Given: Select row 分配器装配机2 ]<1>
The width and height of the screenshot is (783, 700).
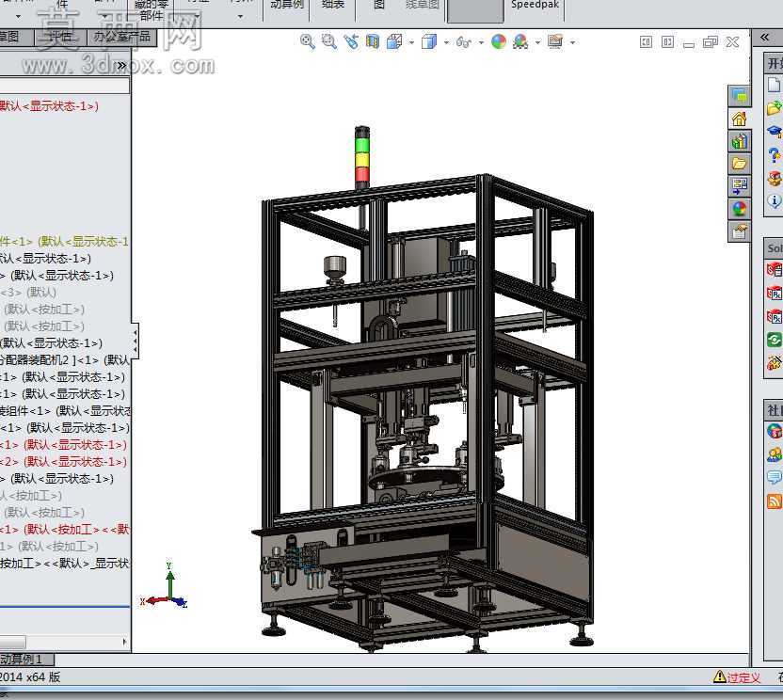Looking at the screenshot, I should pyautogui.click(x=65, y=360).
